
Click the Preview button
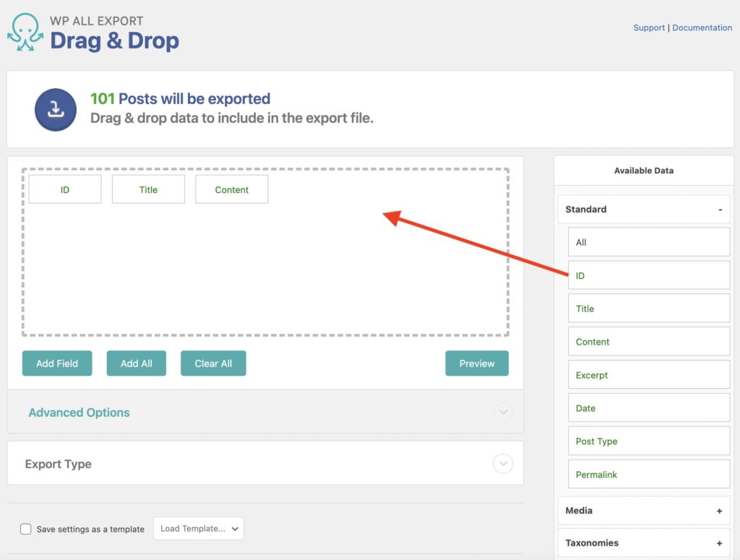coord(476,363)
